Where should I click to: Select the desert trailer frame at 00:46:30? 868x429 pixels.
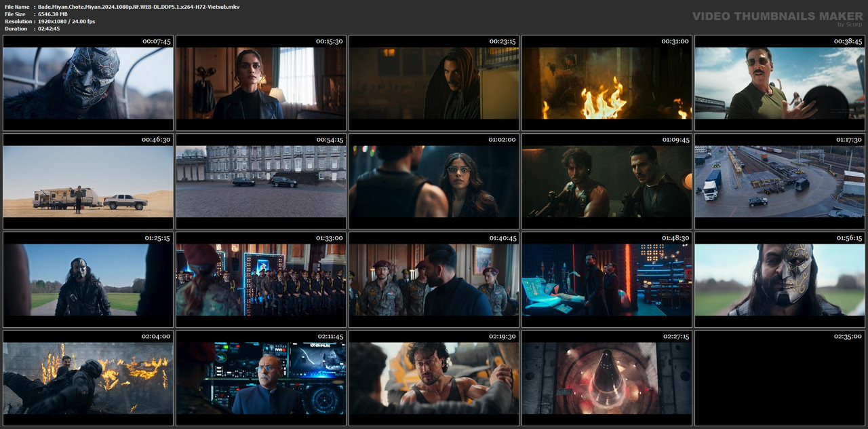pos(88,181)
